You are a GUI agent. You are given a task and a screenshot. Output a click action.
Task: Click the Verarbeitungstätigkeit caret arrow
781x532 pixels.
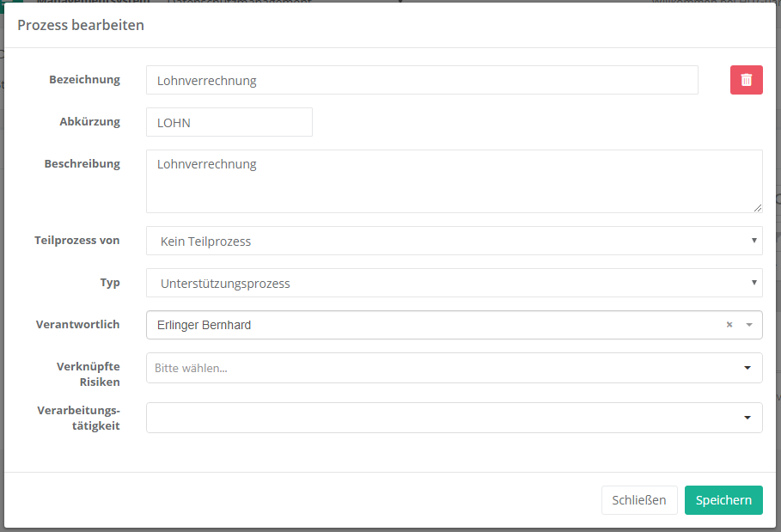747,418
